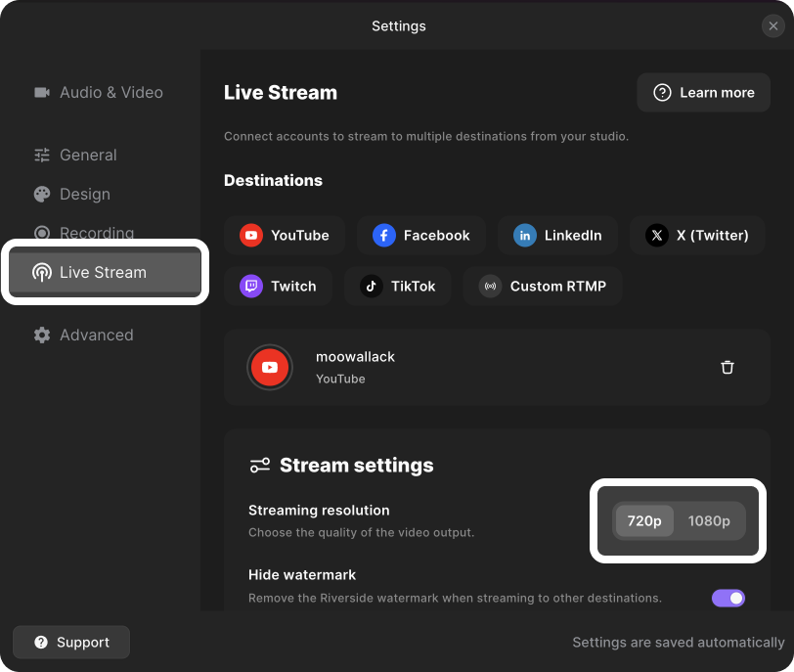Select 720p streaming resolution
Image resolution: width=794 pixels, height=672 pixels.
(644, 521)
